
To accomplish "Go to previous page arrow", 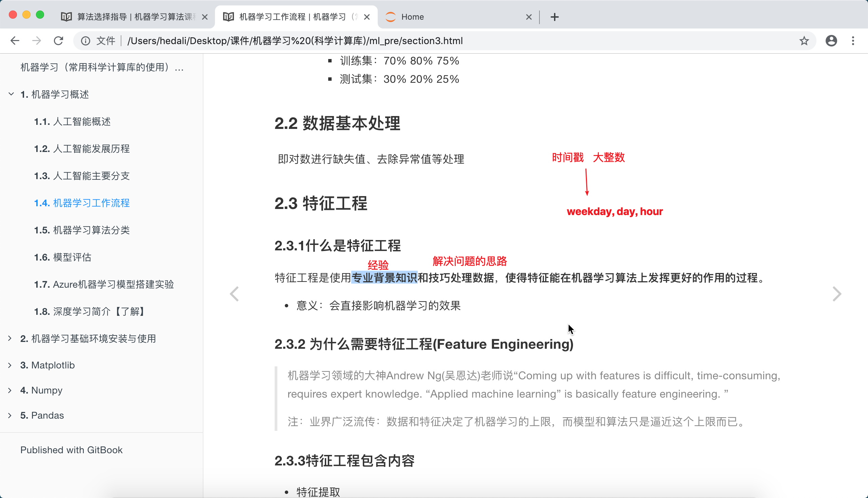I will 234,294.
